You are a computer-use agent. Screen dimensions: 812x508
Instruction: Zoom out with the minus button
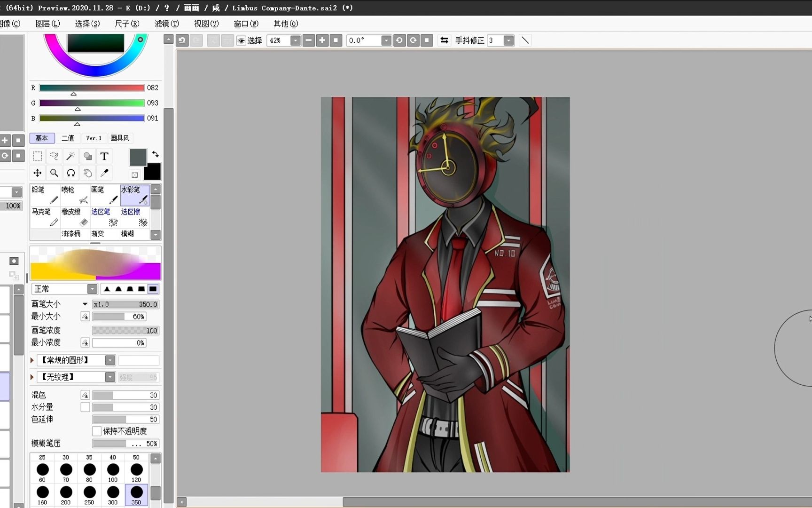pos(309,40)
